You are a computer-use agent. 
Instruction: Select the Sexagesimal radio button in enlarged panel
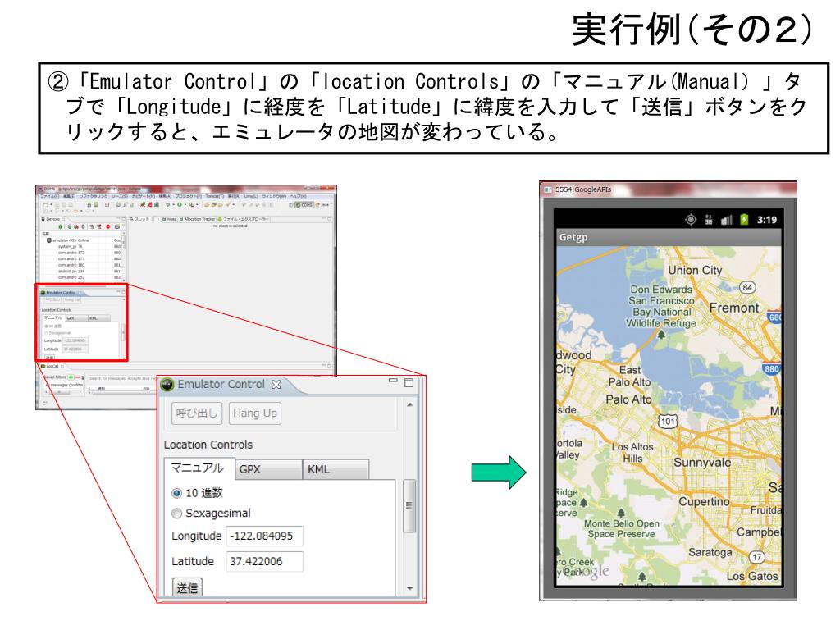click(x=177, y=514)
